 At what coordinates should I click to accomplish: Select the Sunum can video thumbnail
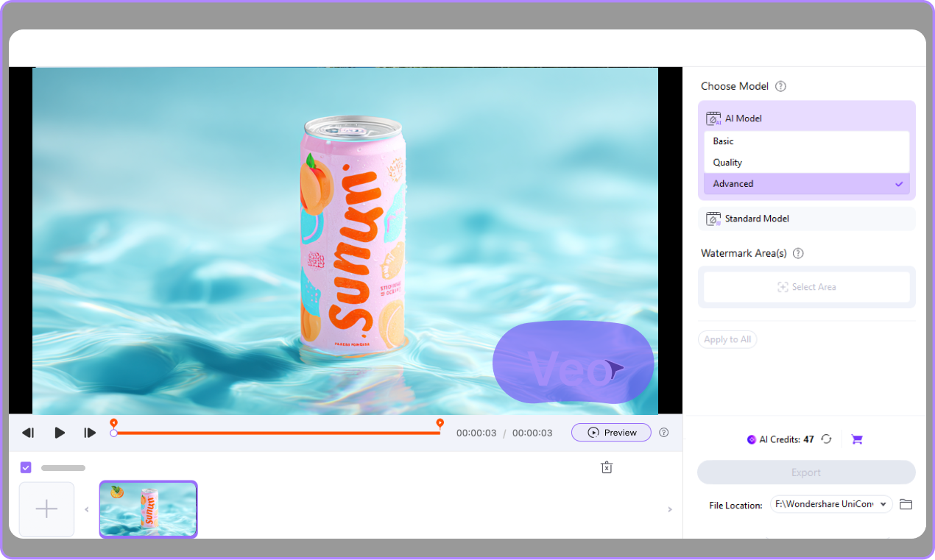148,508
